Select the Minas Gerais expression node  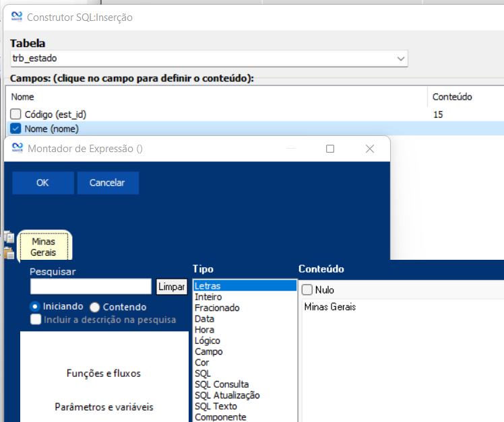click(43, 246)
